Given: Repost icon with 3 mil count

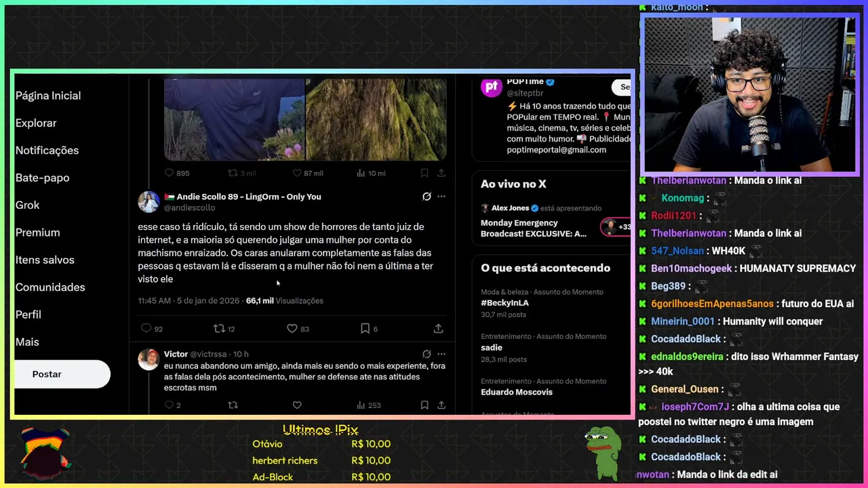Looking at the screenshot, I should (x=233, y=173).
